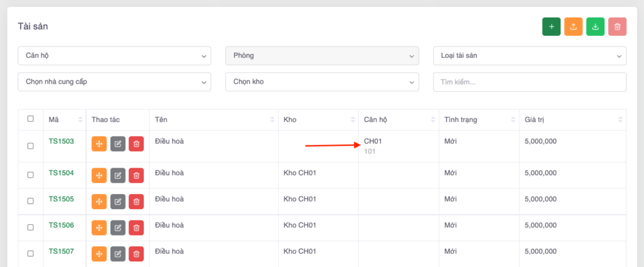Open asset link TS1507

point(61,251)
